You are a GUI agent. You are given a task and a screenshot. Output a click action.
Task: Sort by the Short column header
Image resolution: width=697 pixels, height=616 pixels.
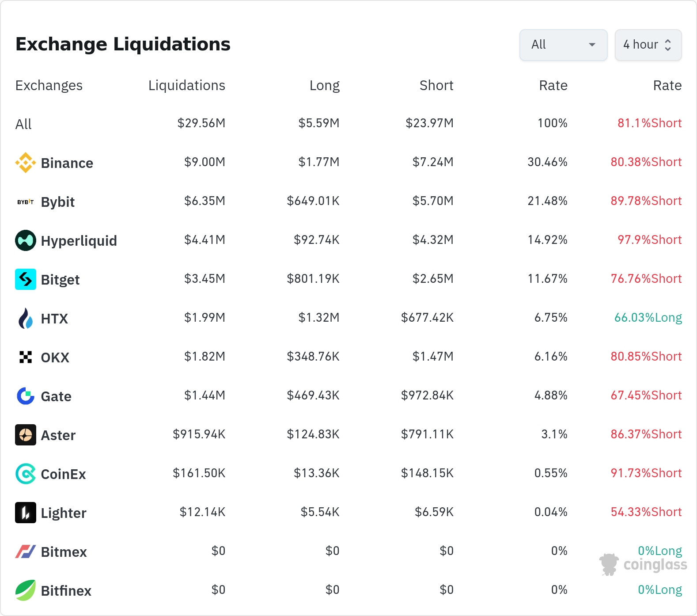click(x=436, y=85)
